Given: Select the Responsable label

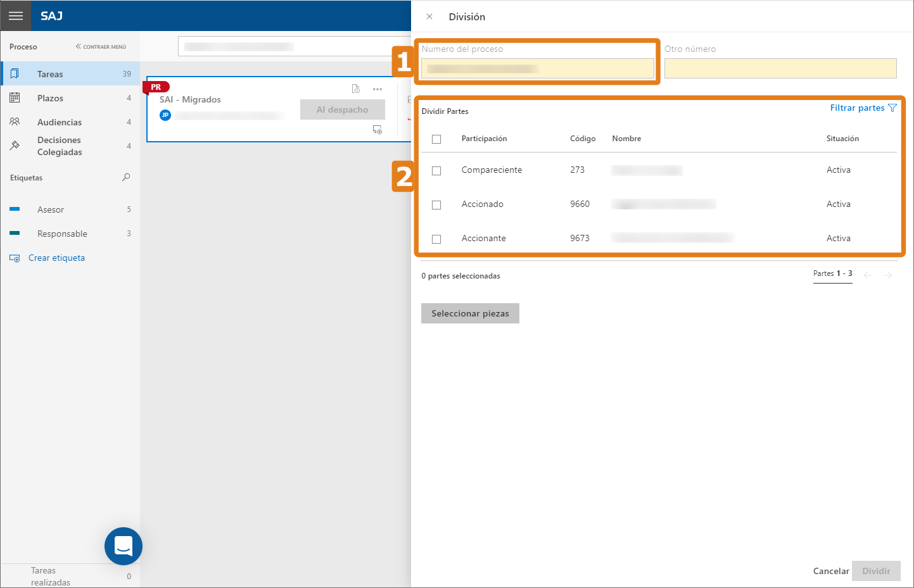Looking at the screenshot, I should 70,234.
